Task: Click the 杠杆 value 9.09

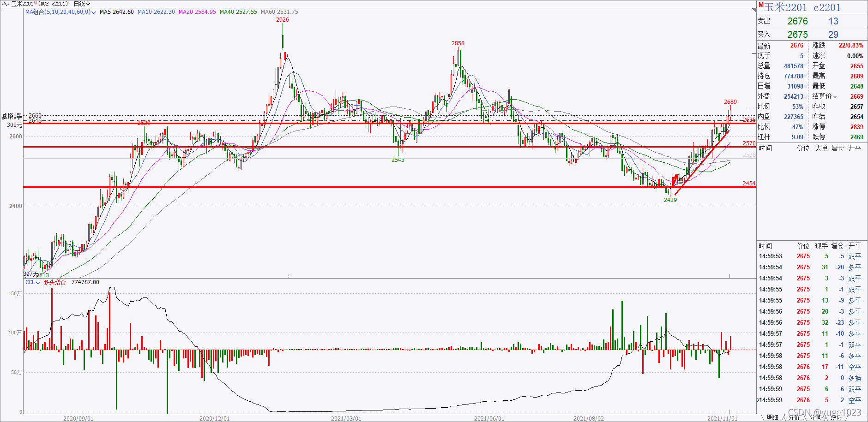Action: [x=797, y=137]
